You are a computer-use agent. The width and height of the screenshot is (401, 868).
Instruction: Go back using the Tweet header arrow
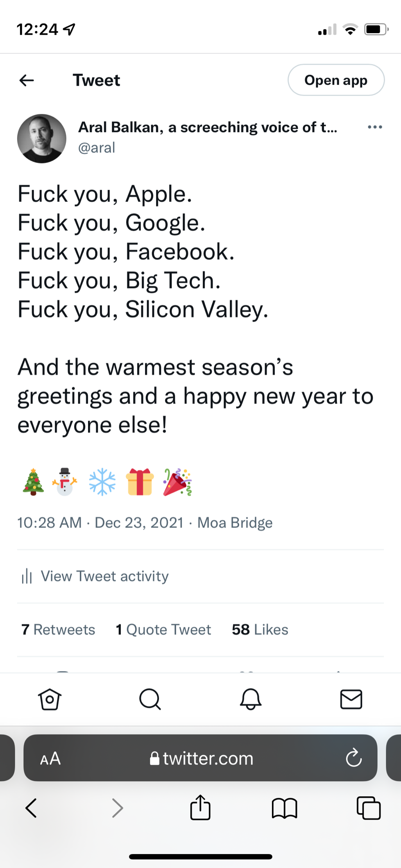tap(27, 80)
